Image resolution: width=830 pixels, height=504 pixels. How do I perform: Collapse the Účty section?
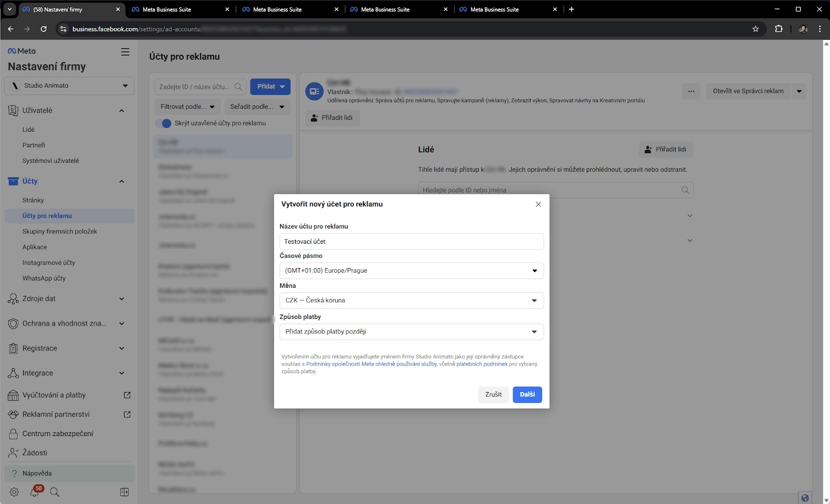121,181
